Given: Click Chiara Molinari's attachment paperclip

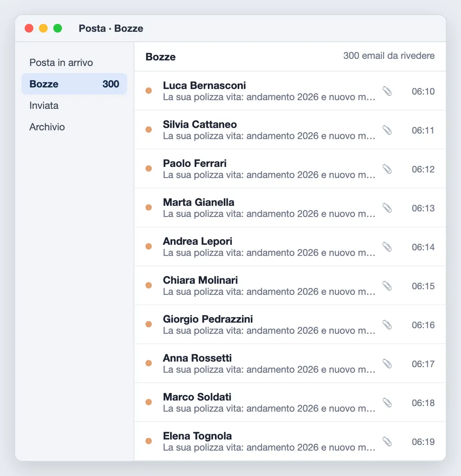Looking at the screenshot, I should [387, 286].
